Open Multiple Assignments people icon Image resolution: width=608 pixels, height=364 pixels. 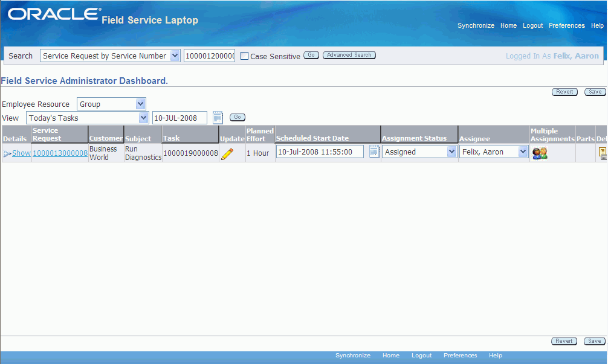coord(540,153)
